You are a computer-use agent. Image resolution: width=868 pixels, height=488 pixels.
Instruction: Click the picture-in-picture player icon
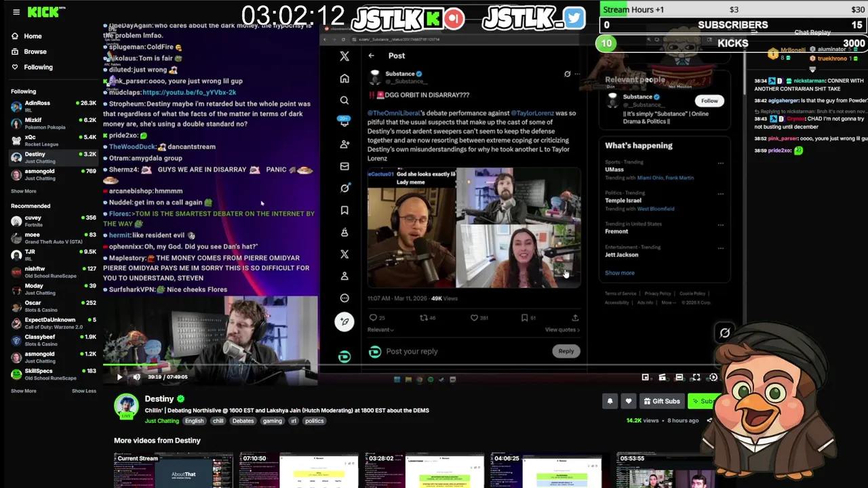click(646, 378)
